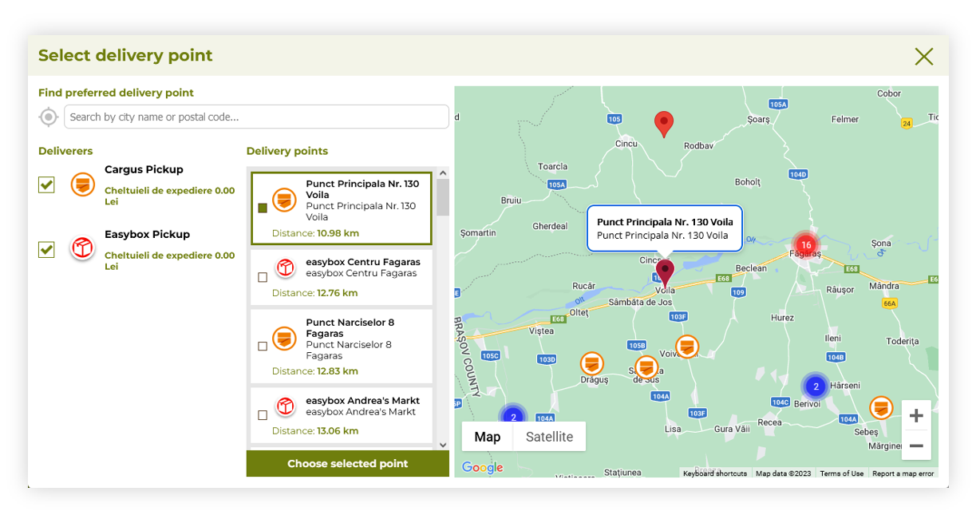Zoom in the map with plus button
The height and width of the screenshot is (523, 980).
coord(916,416)
